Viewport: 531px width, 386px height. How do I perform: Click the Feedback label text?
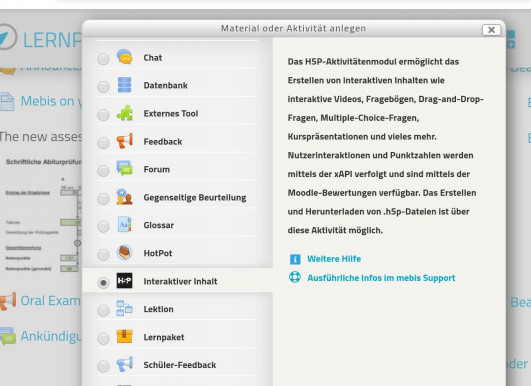[163, 142]
